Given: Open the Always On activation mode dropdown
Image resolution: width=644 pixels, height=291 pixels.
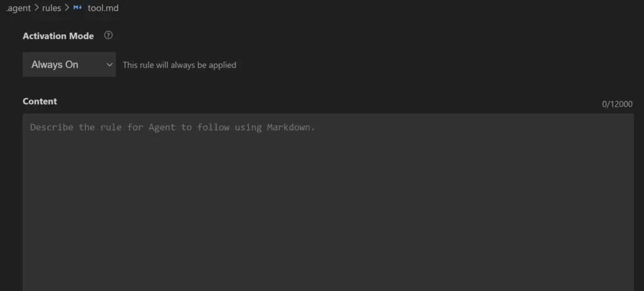Looking at the screenshot, I should 69,65.
